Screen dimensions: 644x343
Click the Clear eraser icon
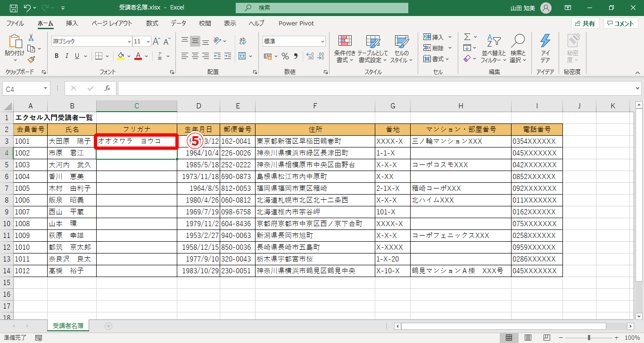point(467,59)
